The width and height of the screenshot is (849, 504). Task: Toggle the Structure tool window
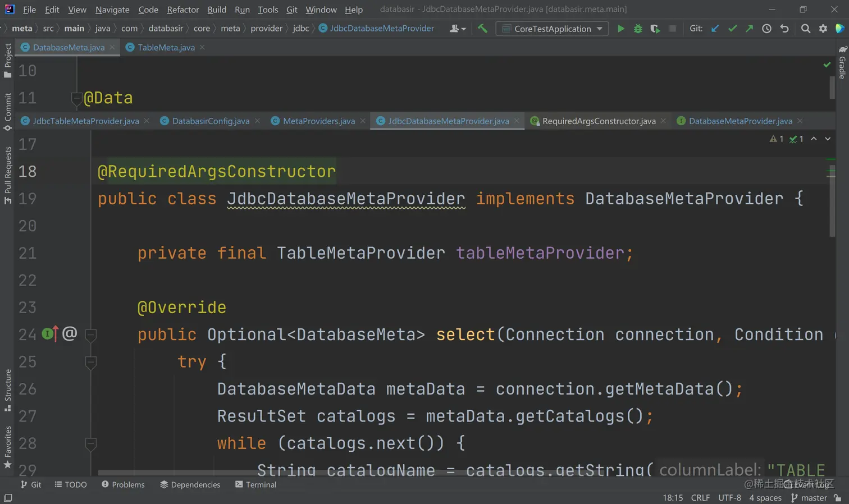[8, 390]
